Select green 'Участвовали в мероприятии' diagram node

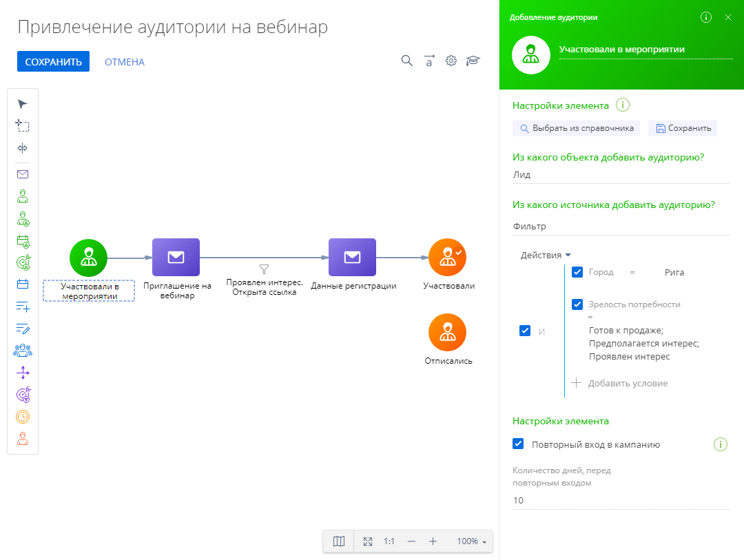88,258
